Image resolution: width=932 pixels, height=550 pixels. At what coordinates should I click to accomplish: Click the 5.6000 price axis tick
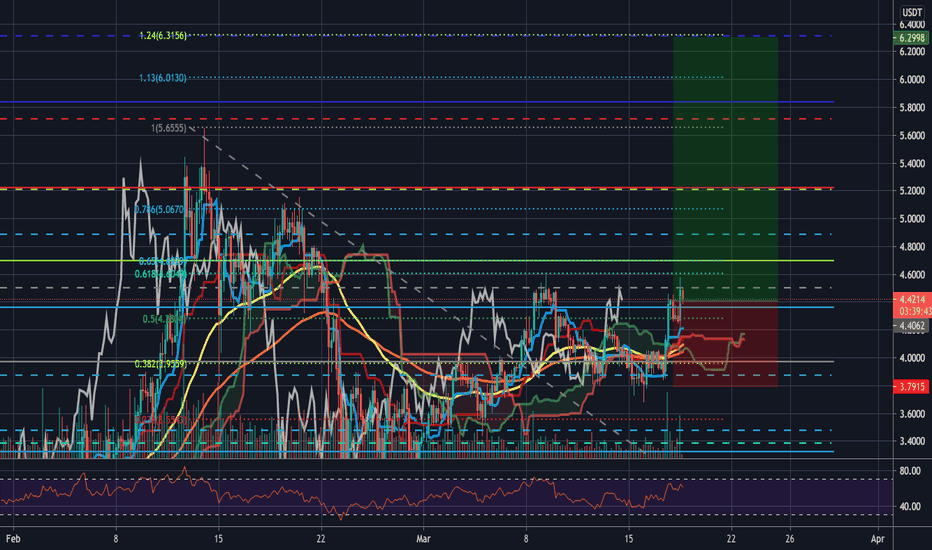(x=912, y=136)
